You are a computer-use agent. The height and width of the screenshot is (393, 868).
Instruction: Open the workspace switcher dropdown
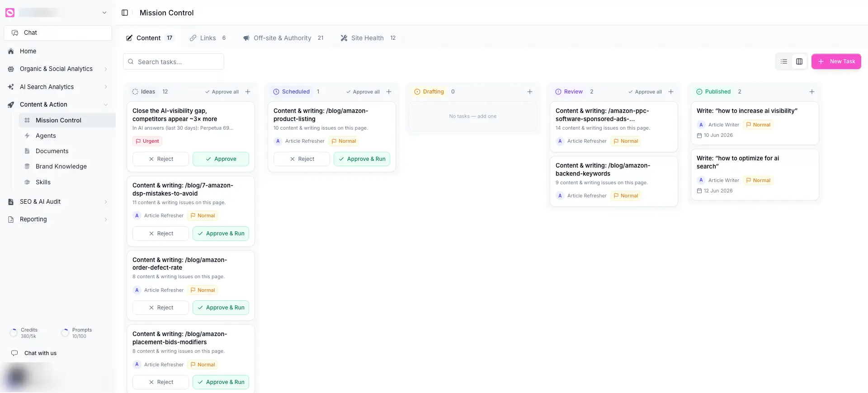[104, 13]
